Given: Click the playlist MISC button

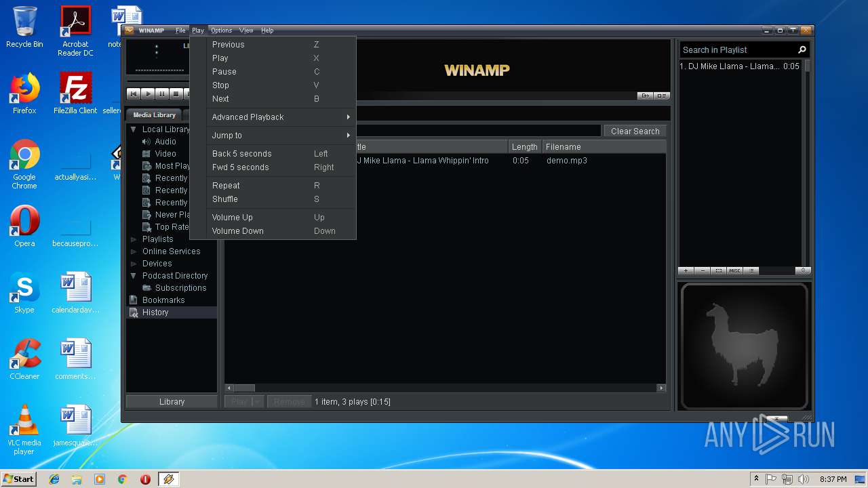Looking at the screenshot, I should [x=734, y=270].
